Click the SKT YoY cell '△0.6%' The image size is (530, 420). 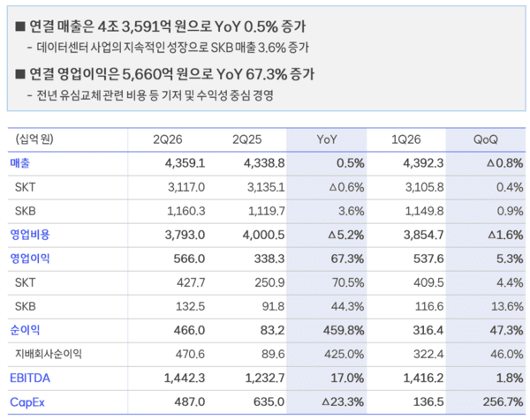[346, 187]
